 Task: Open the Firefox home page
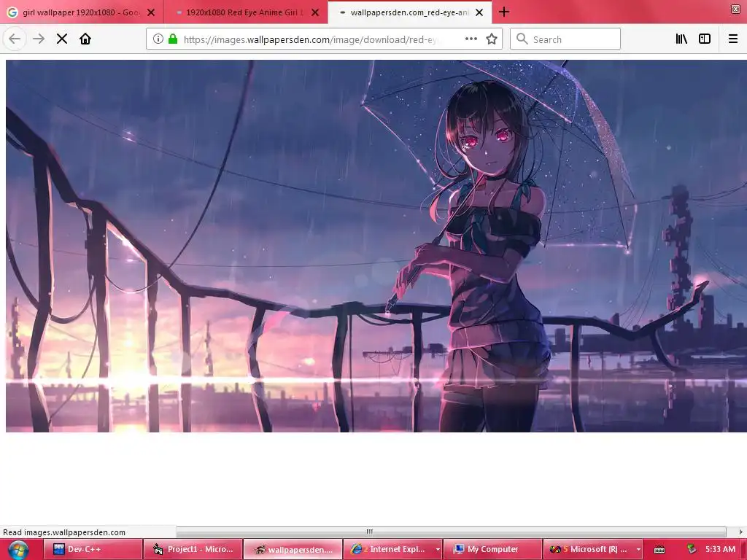click(85, 39)
